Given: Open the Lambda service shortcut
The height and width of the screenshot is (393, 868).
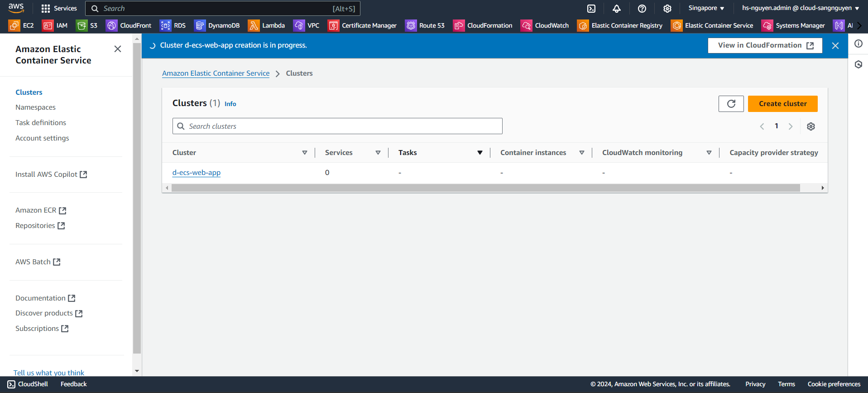Looking at the screenshot, I should 267,26.
